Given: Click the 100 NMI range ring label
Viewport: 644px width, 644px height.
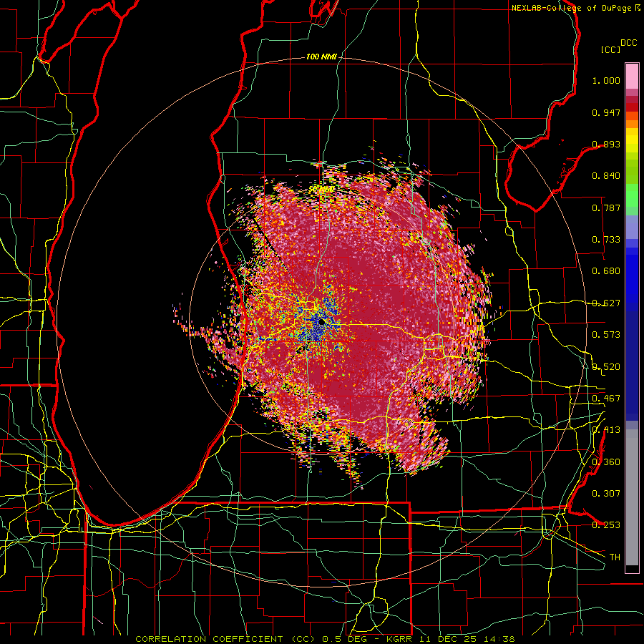Looking at the screenshot, I should pyautogui.click(x=321, y=57).
